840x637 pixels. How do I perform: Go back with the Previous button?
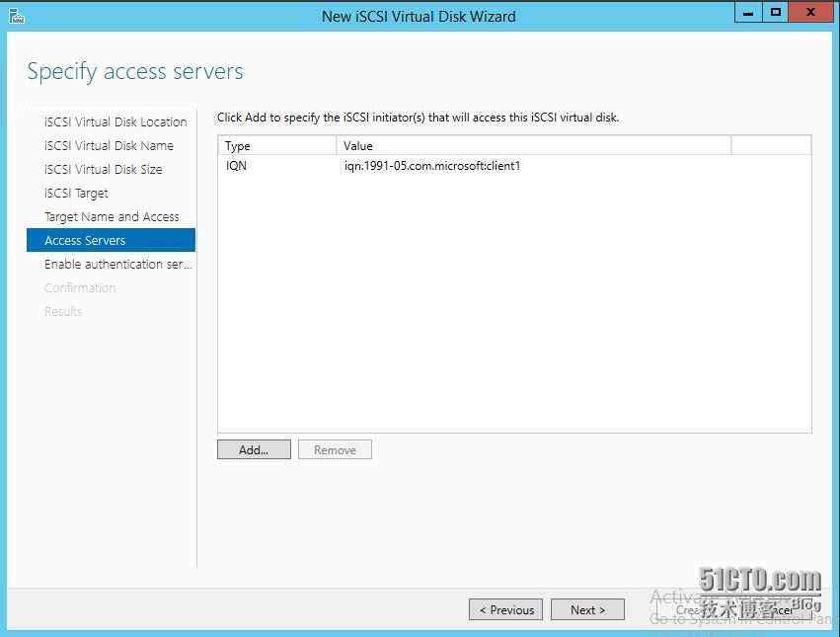(505, 609)
